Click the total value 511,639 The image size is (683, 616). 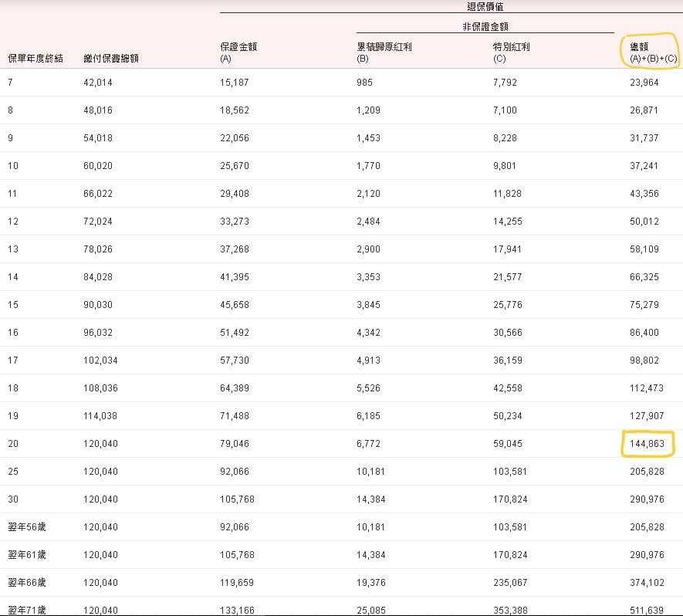[x=647, y=610]
